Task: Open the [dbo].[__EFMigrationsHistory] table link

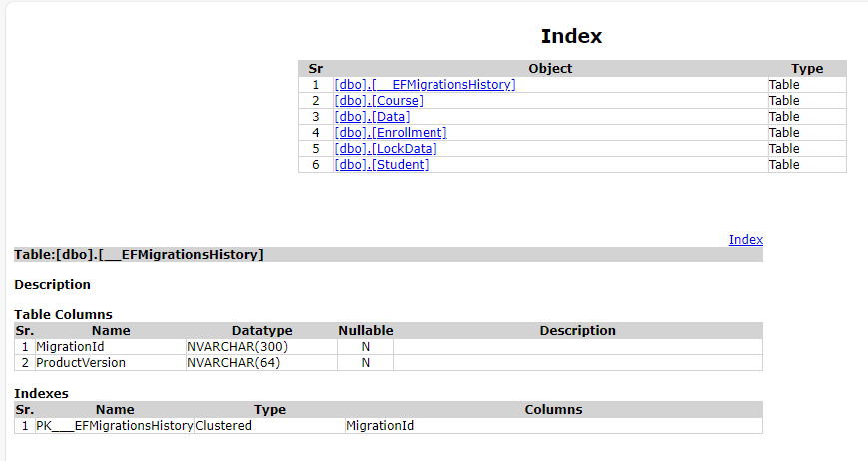Action: [425, 85]
